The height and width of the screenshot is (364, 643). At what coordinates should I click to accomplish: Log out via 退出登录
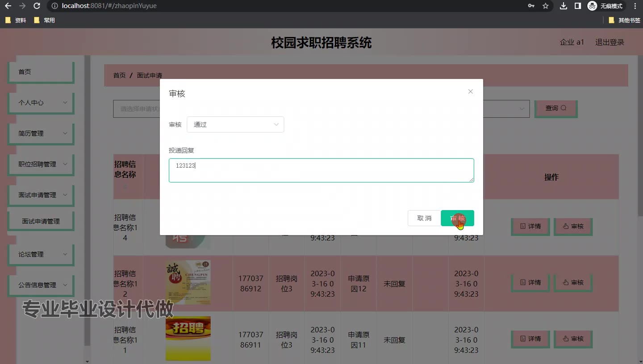610,42
